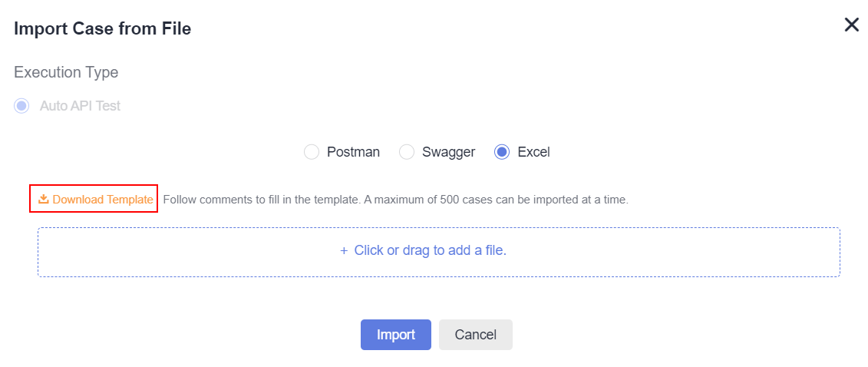Click the Swagger label text

click(449, 153)
